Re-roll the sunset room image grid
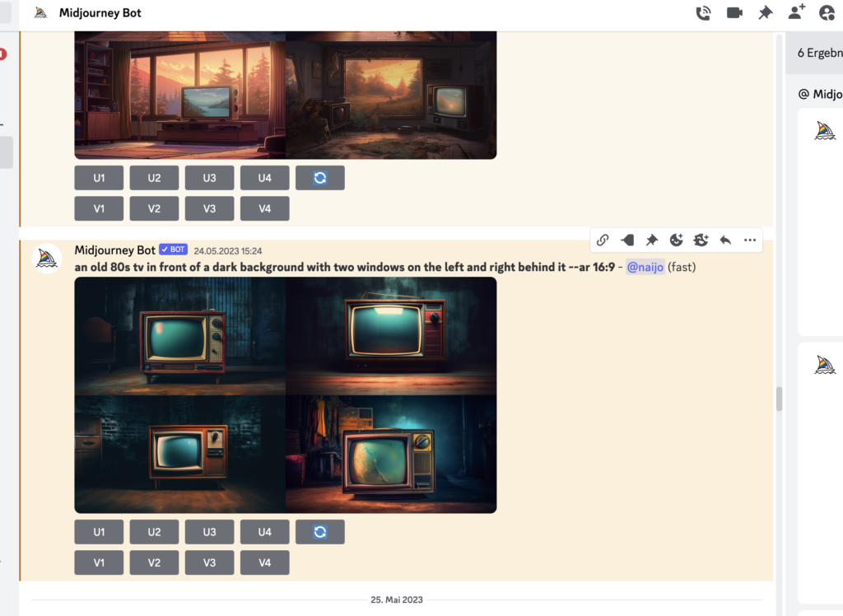 pyautogui.click(x=320, y=178)
